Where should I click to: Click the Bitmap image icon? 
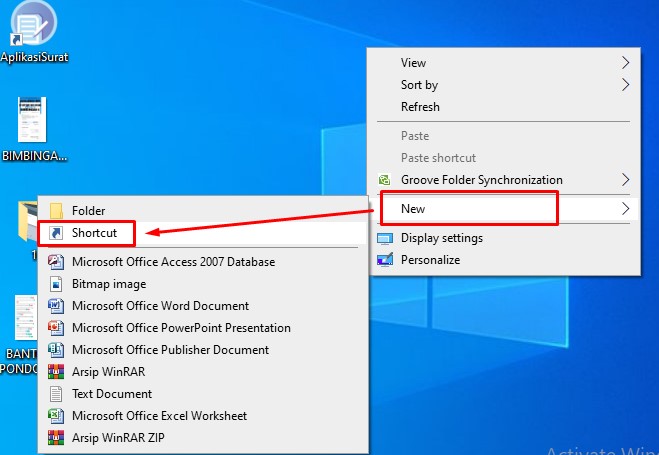(x=56, y=284)
